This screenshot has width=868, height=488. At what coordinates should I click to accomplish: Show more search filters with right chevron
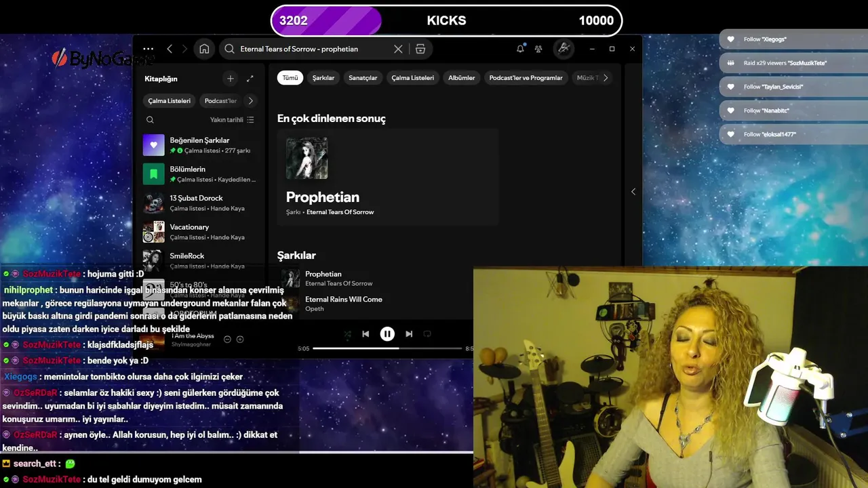point(606,78)
